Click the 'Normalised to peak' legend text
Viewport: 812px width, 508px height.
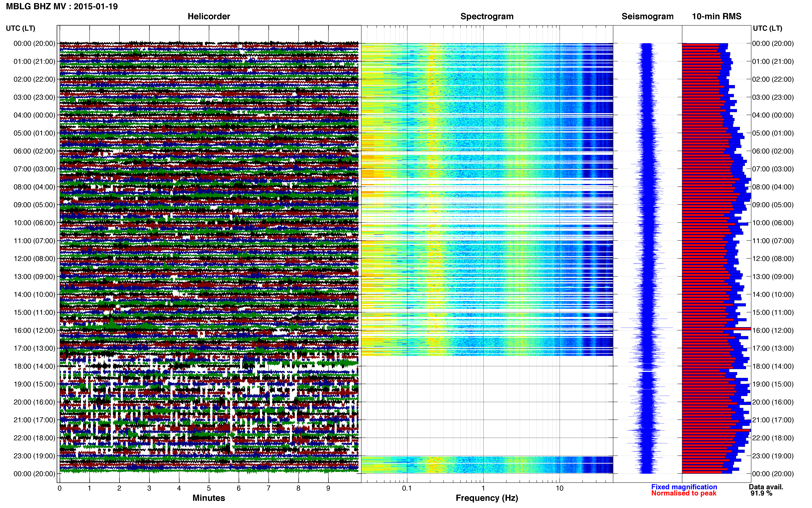[684, 493]
